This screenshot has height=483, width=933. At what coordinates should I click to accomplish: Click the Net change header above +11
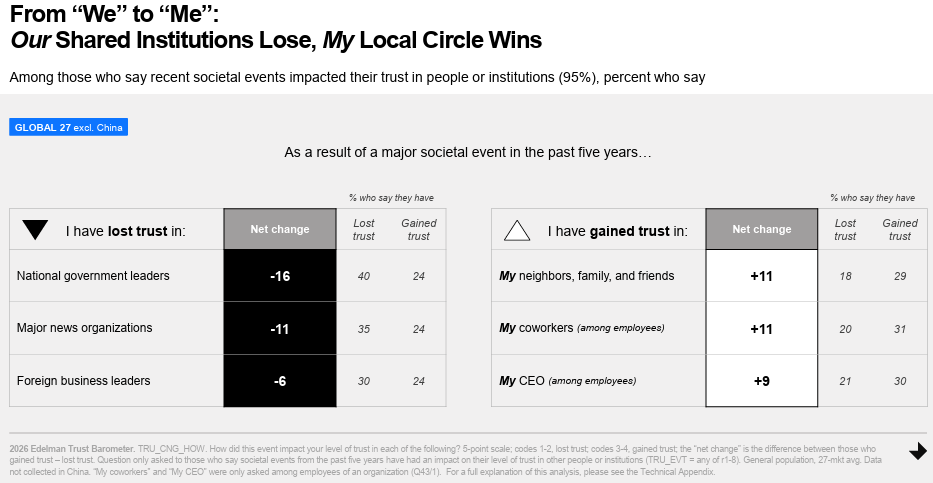coord(761,229)
